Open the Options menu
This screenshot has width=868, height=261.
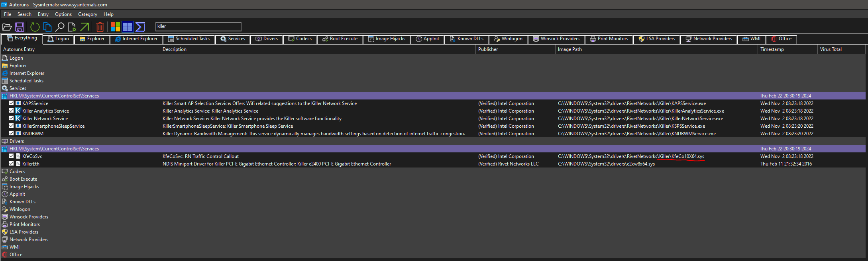tap(63, 14)
